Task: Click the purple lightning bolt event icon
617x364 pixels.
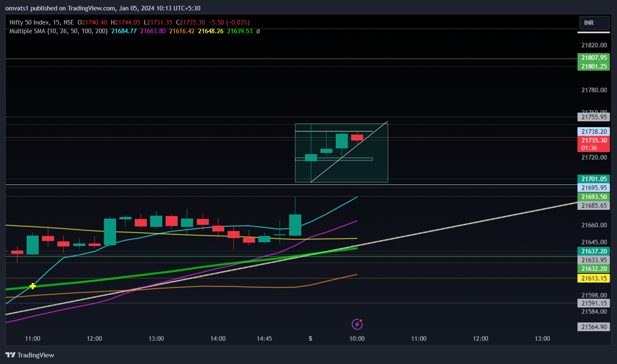Action: click(x=357, y=324)
